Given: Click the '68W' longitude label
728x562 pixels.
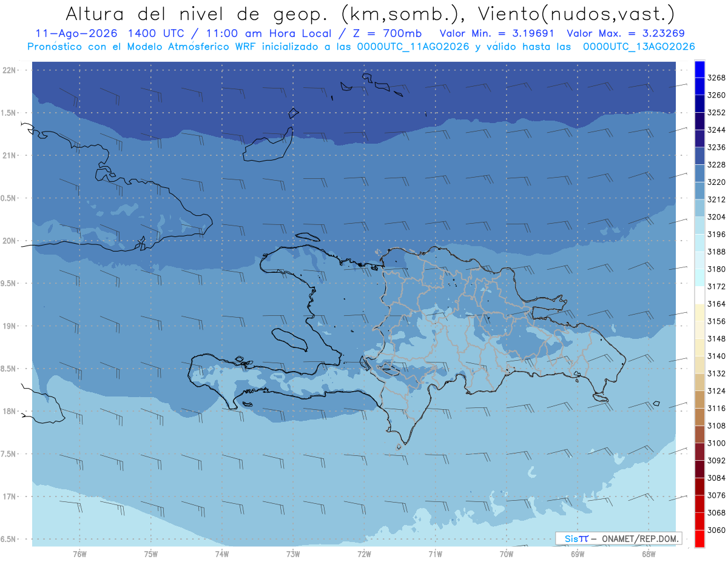Looking at the screenshot, I should click(648, 554).
